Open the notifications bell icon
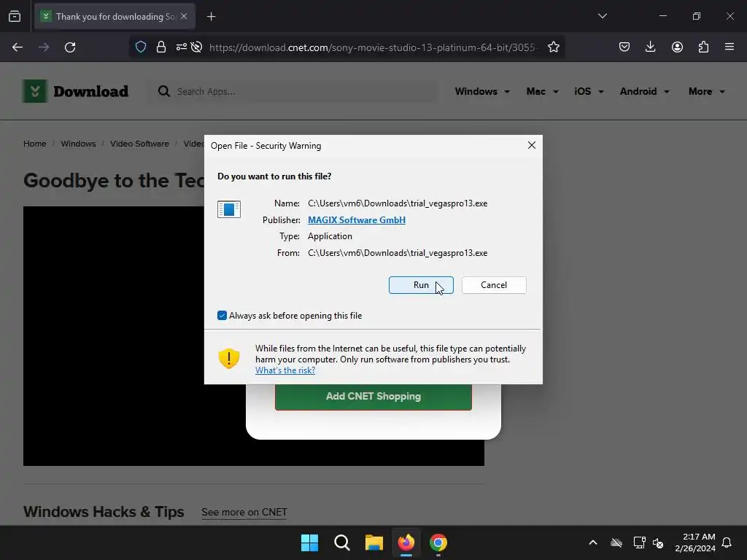747x560 pixels. coord(727,542)
